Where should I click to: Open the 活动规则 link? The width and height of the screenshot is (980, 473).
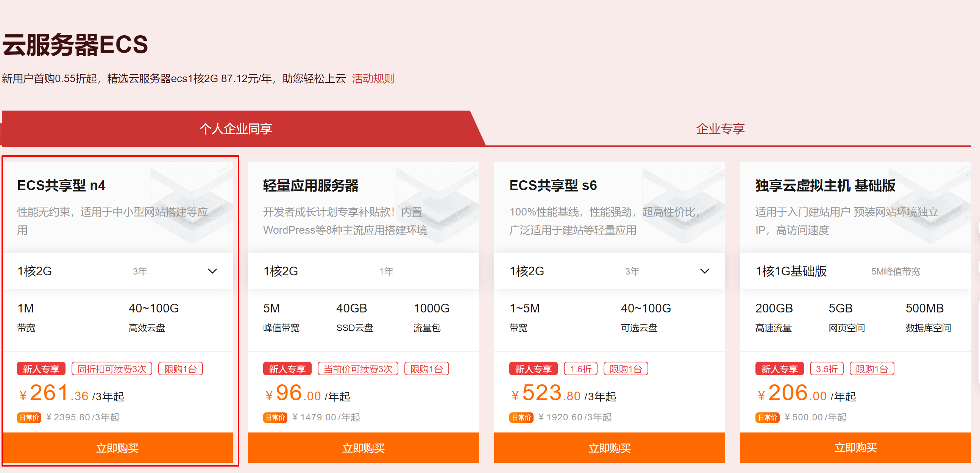pos(373,79)
